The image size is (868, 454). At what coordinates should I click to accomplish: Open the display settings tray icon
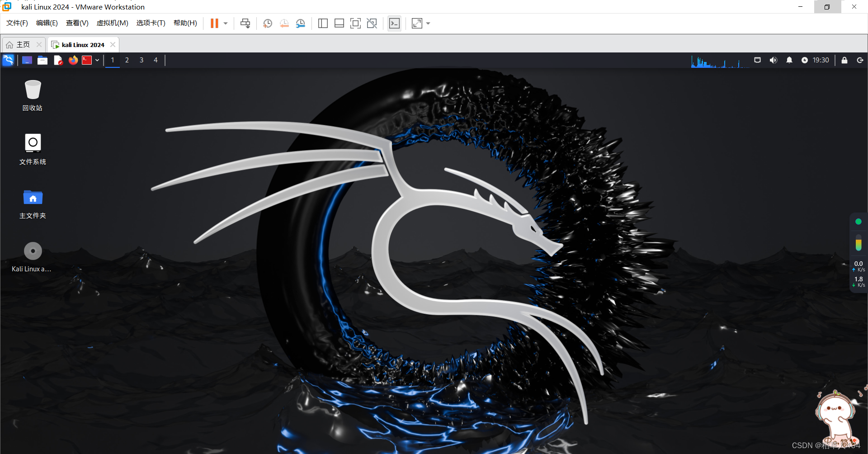click(758, 60)
